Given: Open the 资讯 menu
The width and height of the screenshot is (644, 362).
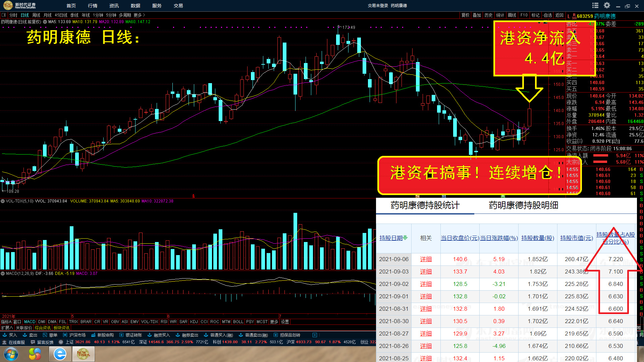Looking at the screenshot, I should click(114, 6).
